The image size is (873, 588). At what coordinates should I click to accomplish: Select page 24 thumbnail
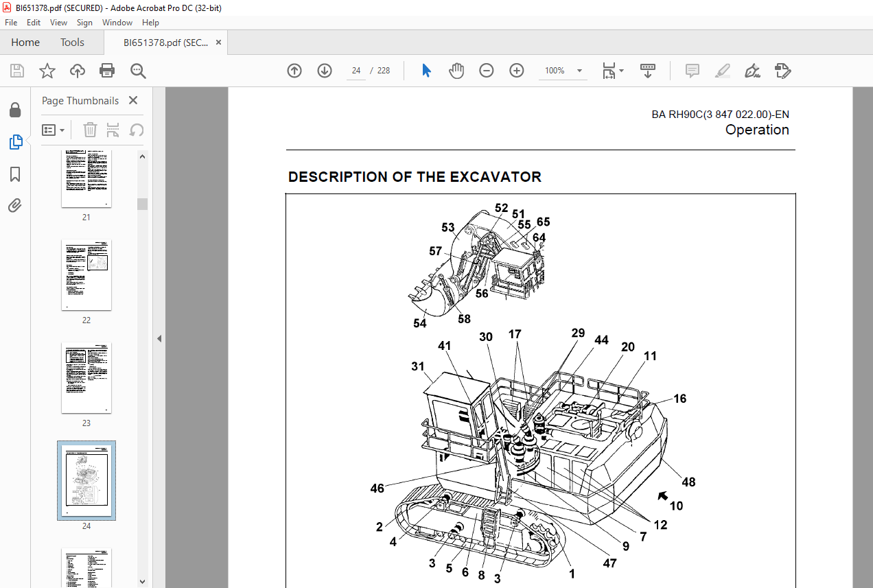pos(86,480)
